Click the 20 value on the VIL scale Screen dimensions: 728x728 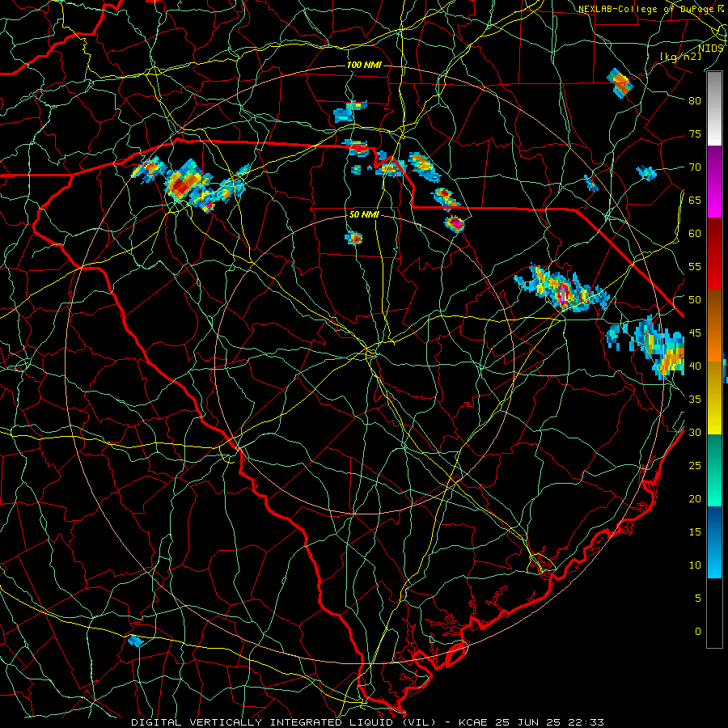coord(695,498)
